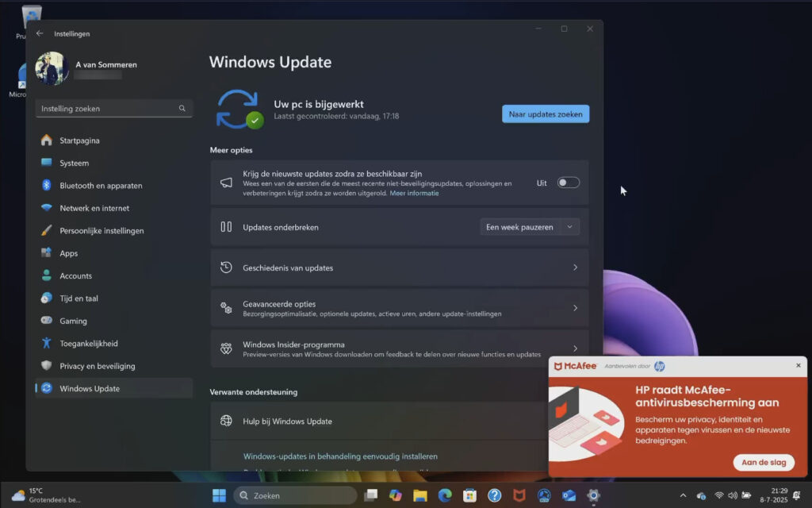Viewport: 812px width, 508px height.
Task: Click the back arrow in Instellingen
Action: point(40,33)
